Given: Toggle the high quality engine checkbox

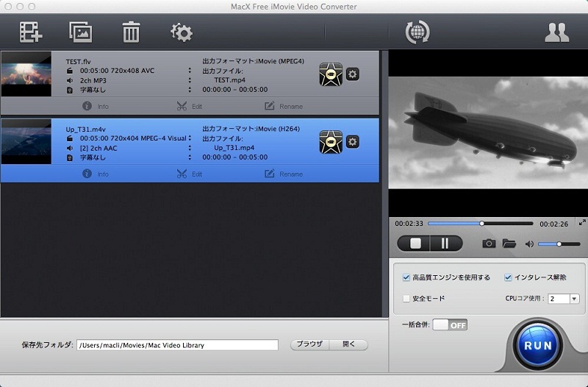Looking at the screenshot, I should [406, 277].
